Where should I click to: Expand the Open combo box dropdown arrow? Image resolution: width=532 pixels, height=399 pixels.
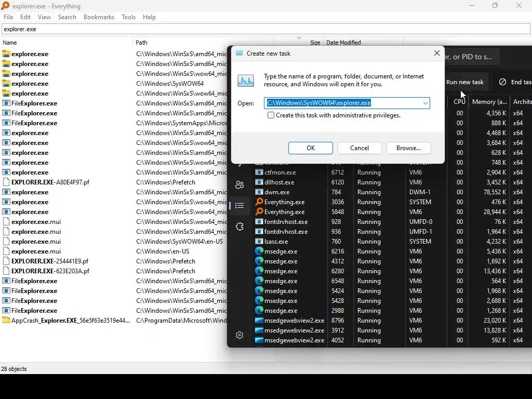click(425, 103)
